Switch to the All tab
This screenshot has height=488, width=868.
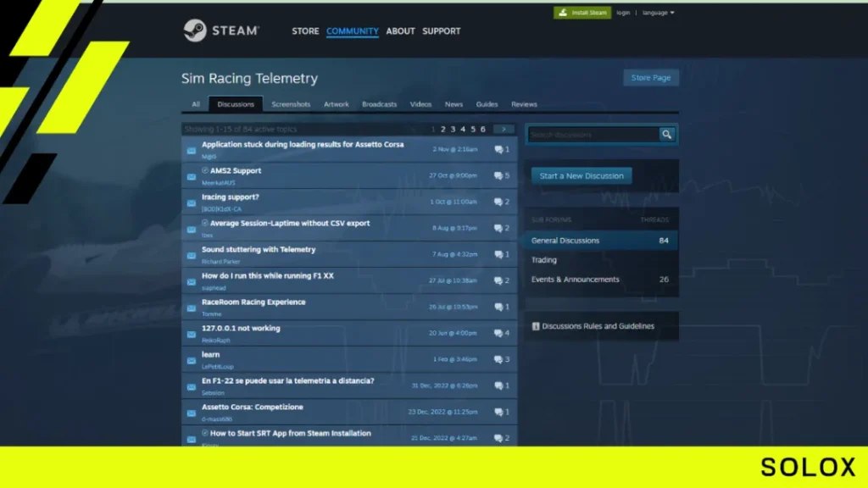click(196, 104)
